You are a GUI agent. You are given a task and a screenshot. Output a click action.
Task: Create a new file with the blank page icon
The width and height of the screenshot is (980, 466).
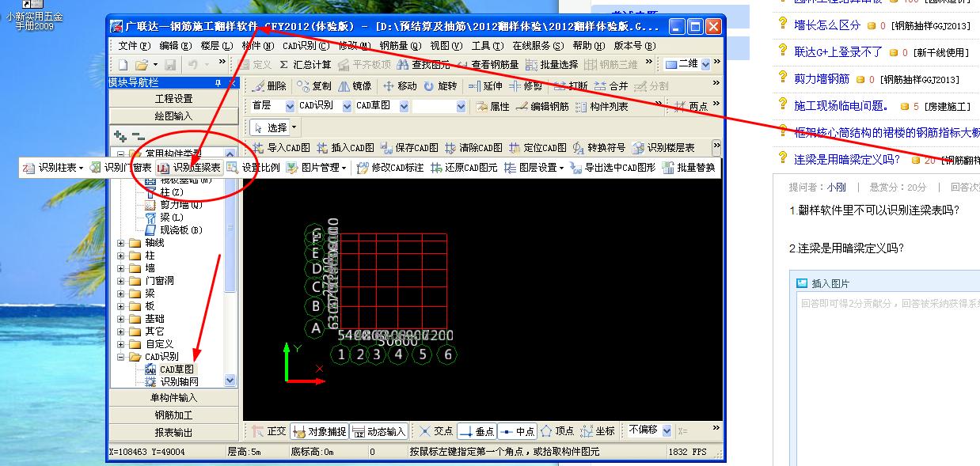click(123, 65)
